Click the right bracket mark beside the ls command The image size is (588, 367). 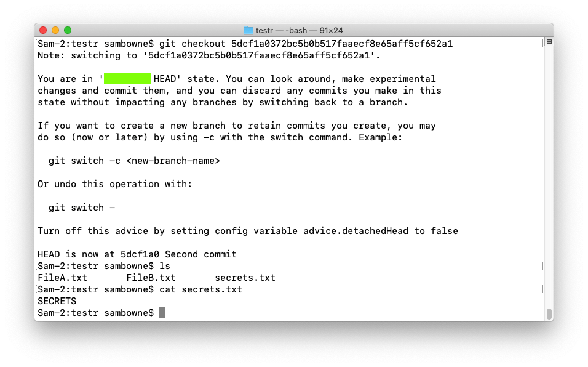(x=542, y=266)
